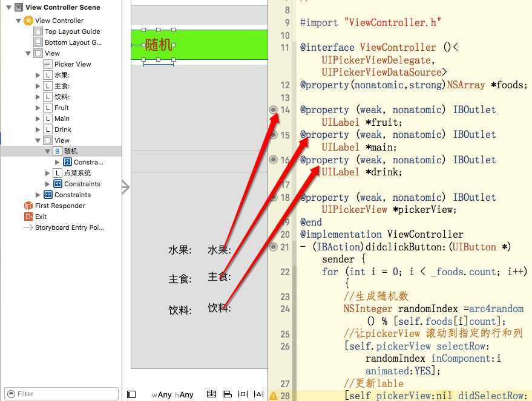Click into the outline Filter field

(x=61, y=394)
